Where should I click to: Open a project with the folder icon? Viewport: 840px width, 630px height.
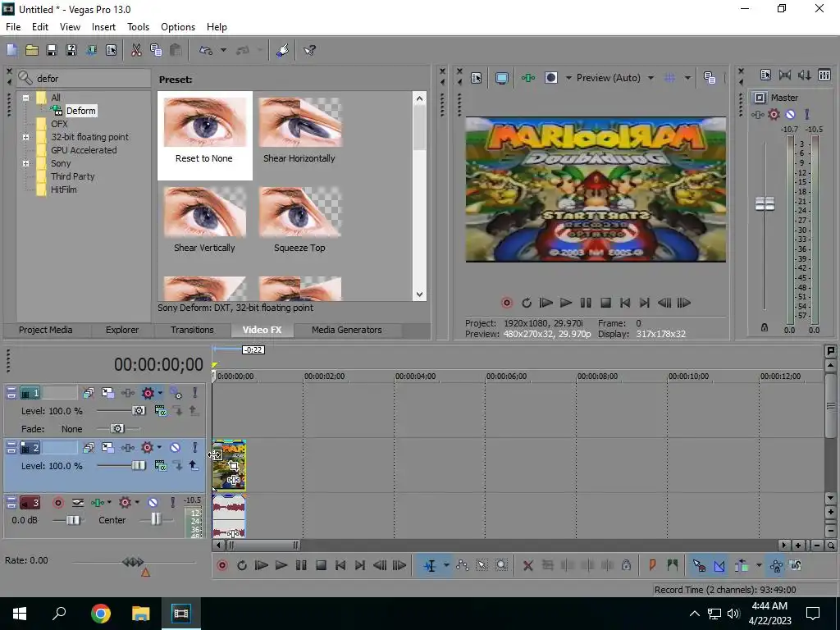pos(32,50)
